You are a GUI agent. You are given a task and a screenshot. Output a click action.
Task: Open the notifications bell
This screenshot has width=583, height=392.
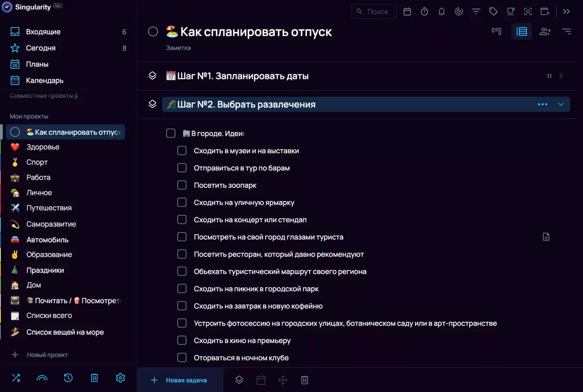pyautogui.click(x=442, y=12)
